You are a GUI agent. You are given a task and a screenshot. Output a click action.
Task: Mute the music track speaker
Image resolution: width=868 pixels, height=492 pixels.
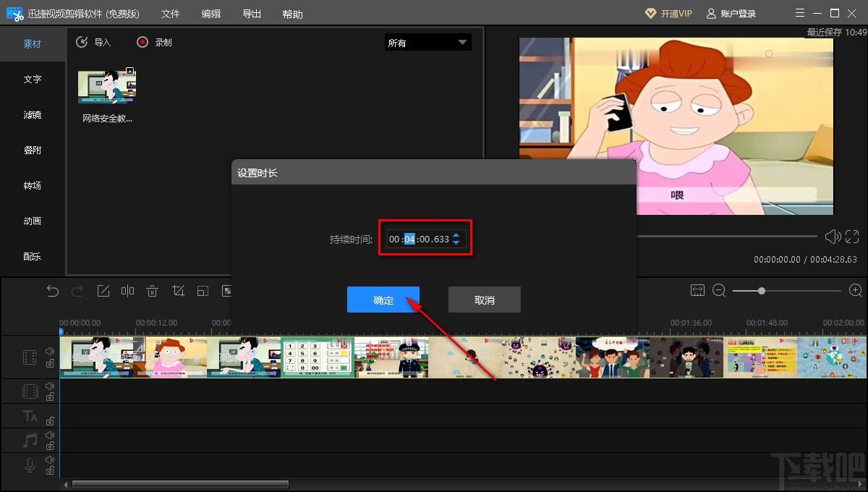pos(50,435)
